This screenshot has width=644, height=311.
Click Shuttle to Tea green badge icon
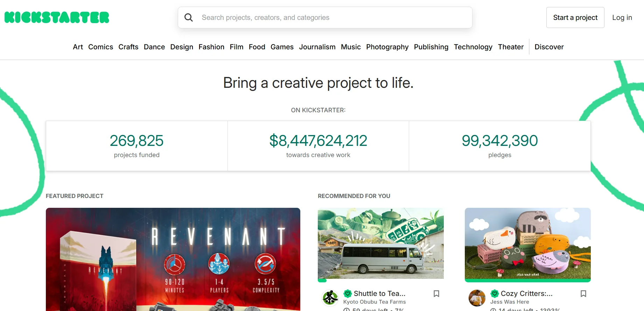[348, 294]
